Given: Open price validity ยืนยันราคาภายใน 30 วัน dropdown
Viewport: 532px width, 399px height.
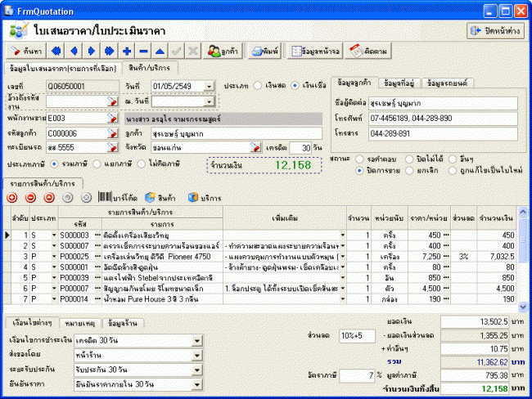Looking at the screenshot, I should (x=196, y=384).
